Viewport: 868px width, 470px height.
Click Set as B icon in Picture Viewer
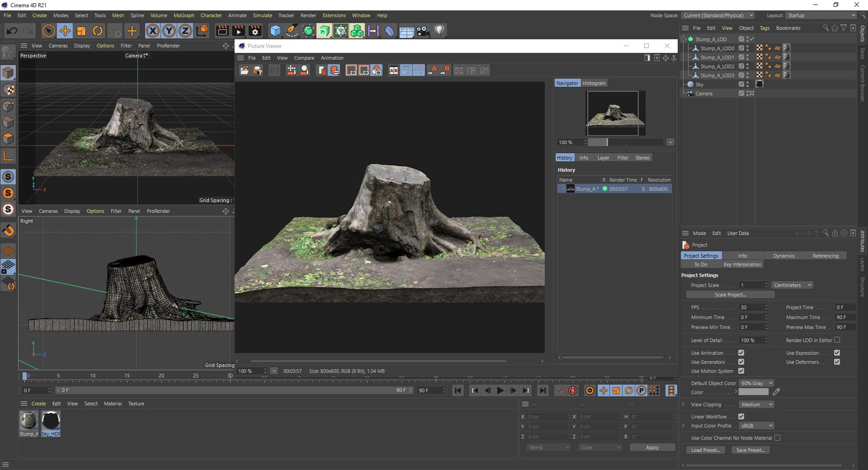[x=446, y=70]
